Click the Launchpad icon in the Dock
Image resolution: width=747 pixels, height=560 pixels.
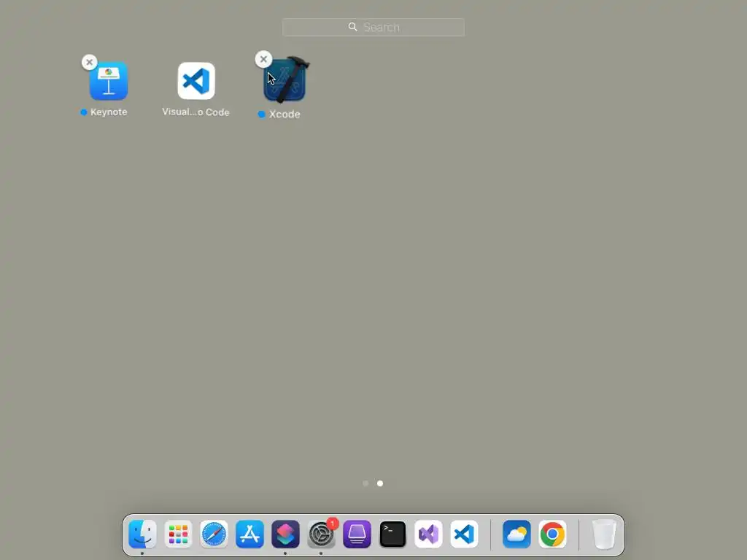pyautogui.click(x=178, y=534)
